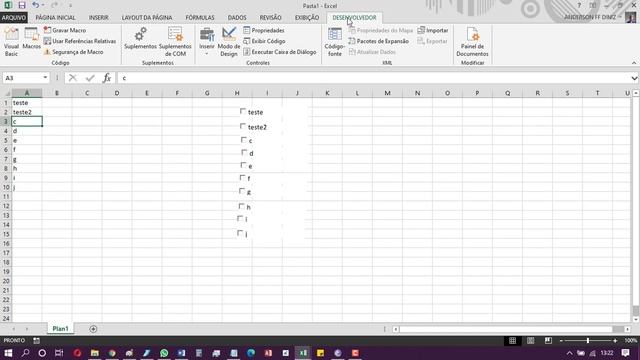
Task: Expand the formula bar
Action: pos(634,78)
